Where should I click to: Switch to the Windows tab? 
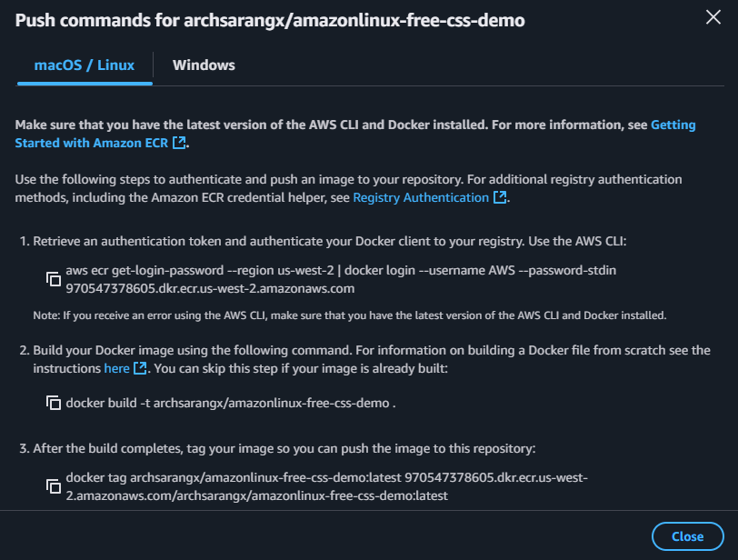[x=204, y=65]
